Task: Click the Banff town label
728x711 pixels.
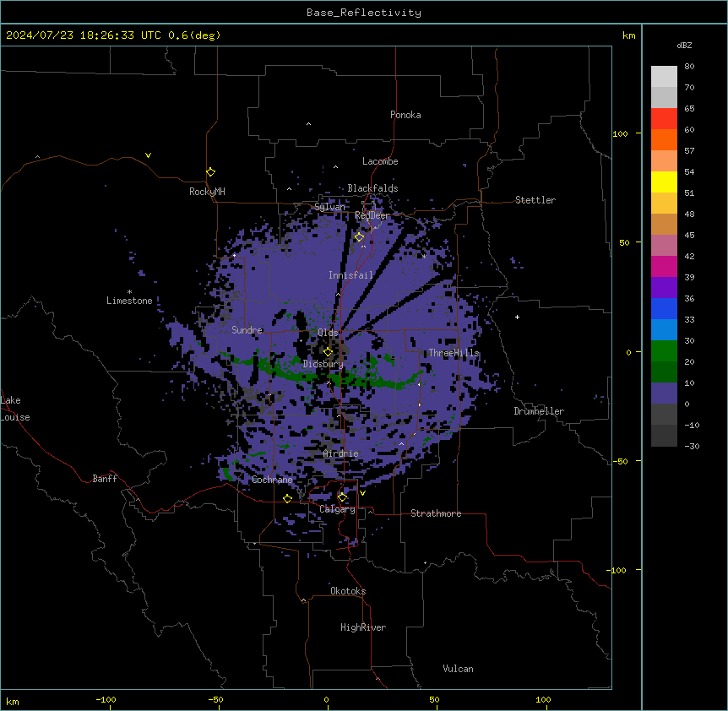Action: (105, 479)
